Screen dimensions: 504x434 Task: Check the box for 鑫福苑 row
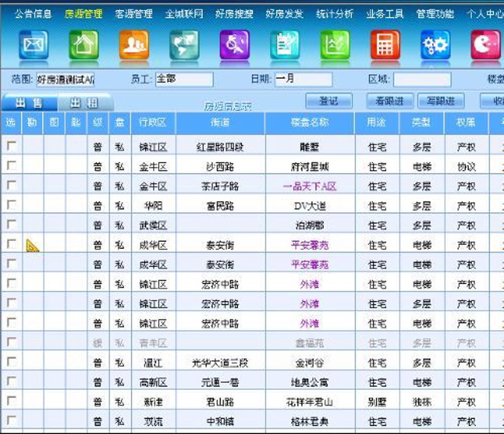click(x=11, y=342)
